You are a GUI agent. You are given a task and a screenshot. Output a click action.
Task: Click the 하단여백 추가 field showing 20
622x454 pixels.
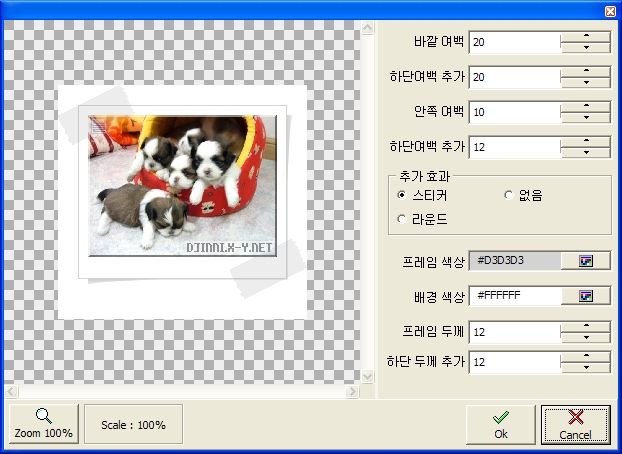coord(515,77)
